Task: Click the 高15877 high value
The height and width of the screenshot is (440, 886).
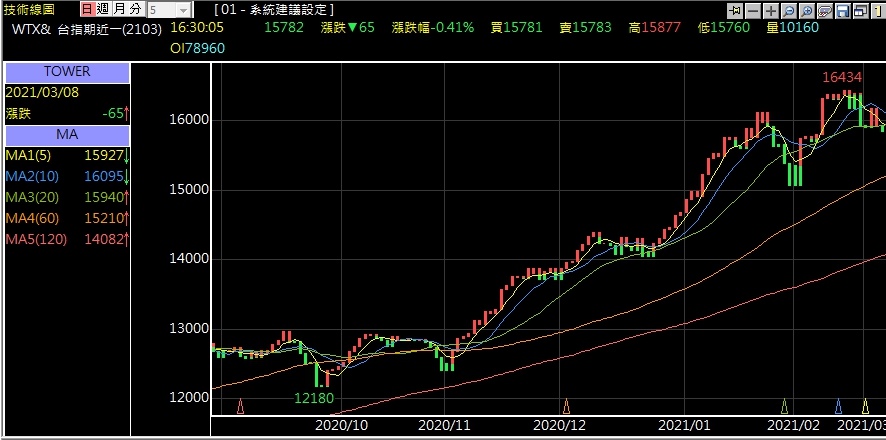Action: (x=654, y=27)
